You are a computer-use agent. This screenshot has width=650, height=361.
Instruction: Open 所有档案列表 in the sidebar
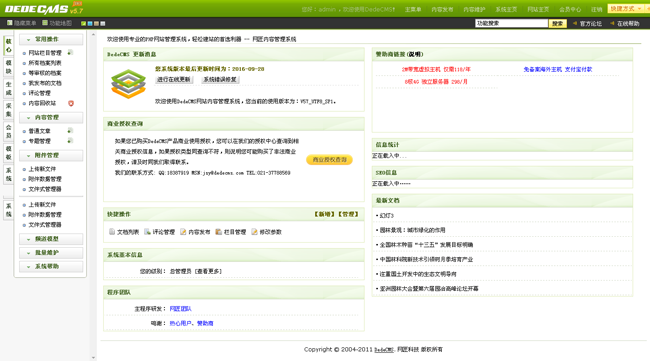(x=45, y=63)
